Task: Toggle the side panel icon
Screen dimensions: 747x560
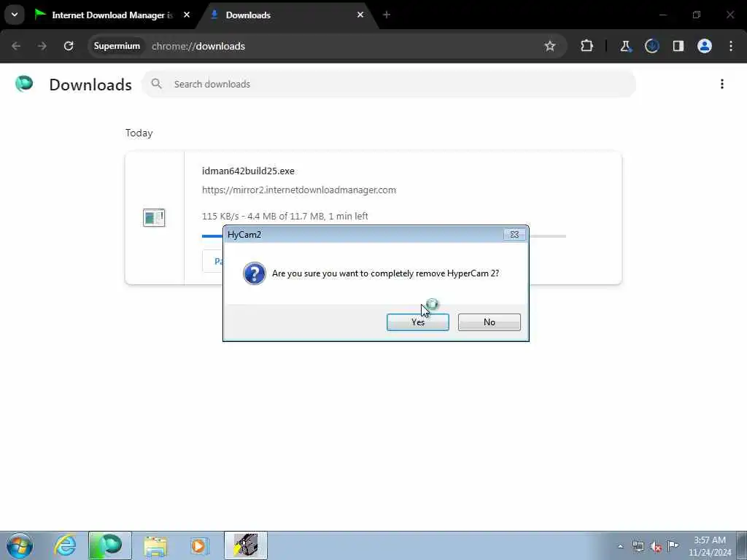Action: point(678,46)
